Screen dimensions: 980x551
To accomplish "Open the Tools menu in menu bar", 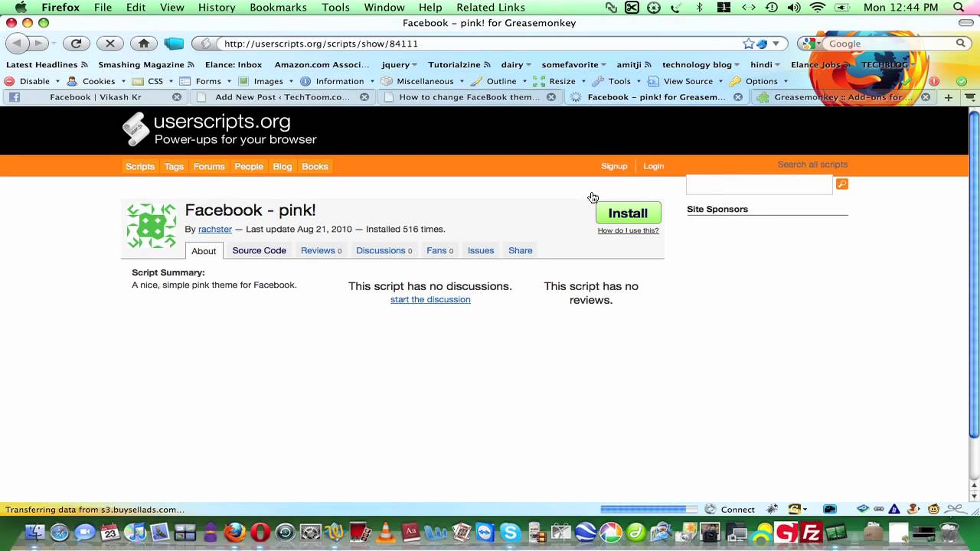I will pos(335,8).
